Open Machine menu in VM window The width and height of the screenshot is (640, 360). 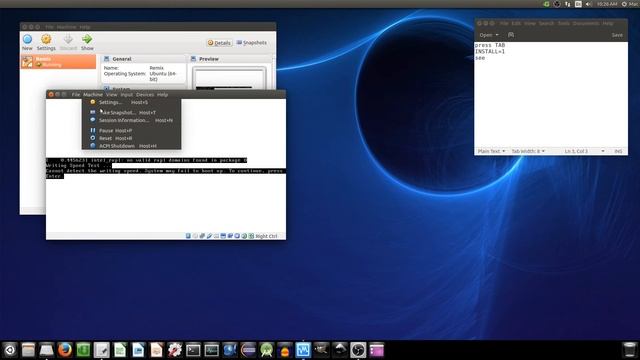93,94
